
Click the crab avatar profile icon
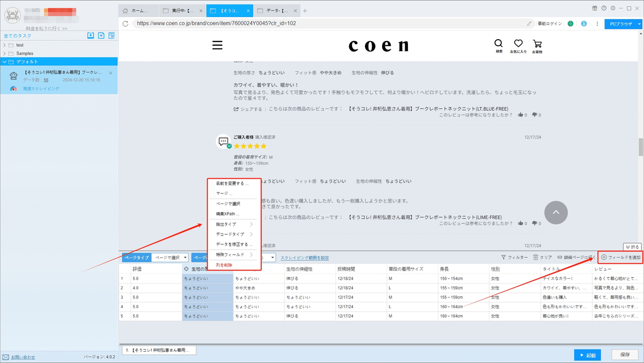point(12,16)
